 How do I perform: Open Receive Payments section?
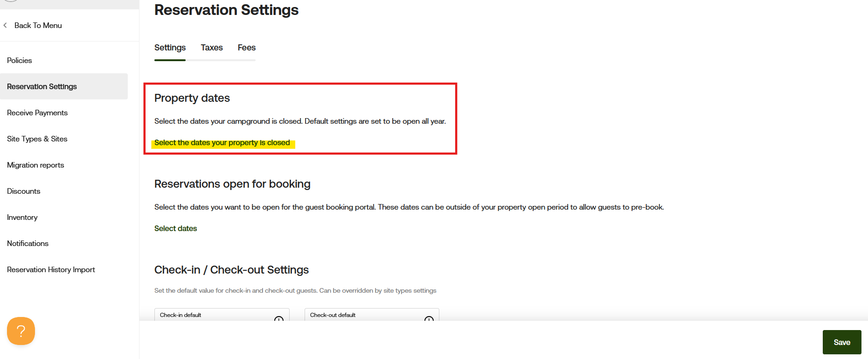37,113
